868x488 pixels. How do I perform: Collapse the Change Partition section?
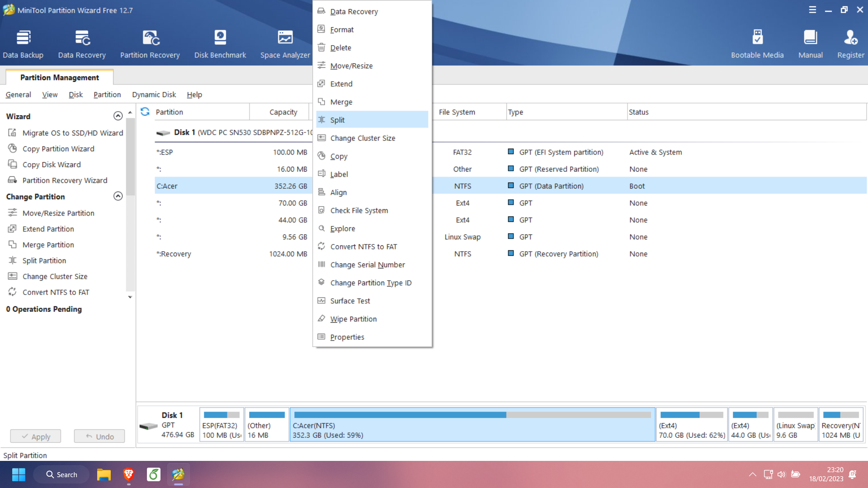(x=118, y=196)
